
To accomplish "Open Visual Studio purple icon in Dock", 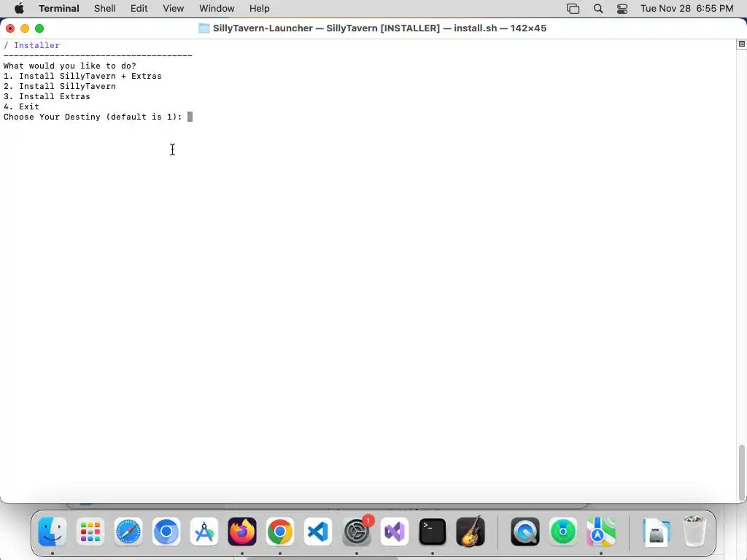I will pos(395,532).
